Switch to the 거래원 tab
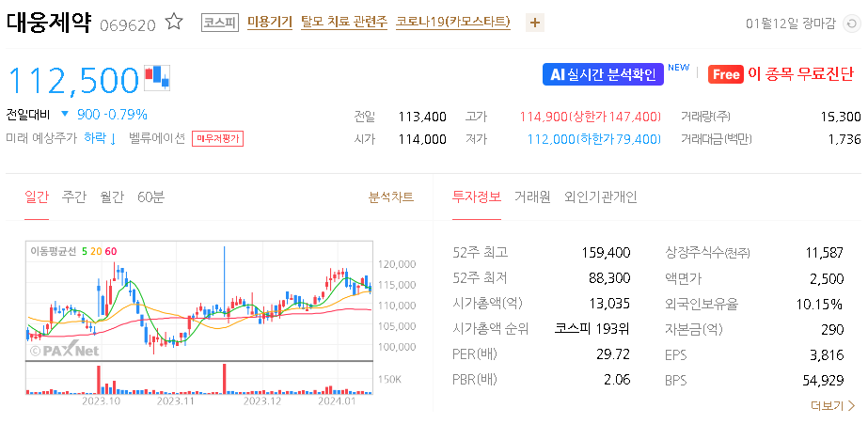 pos(532,197)
